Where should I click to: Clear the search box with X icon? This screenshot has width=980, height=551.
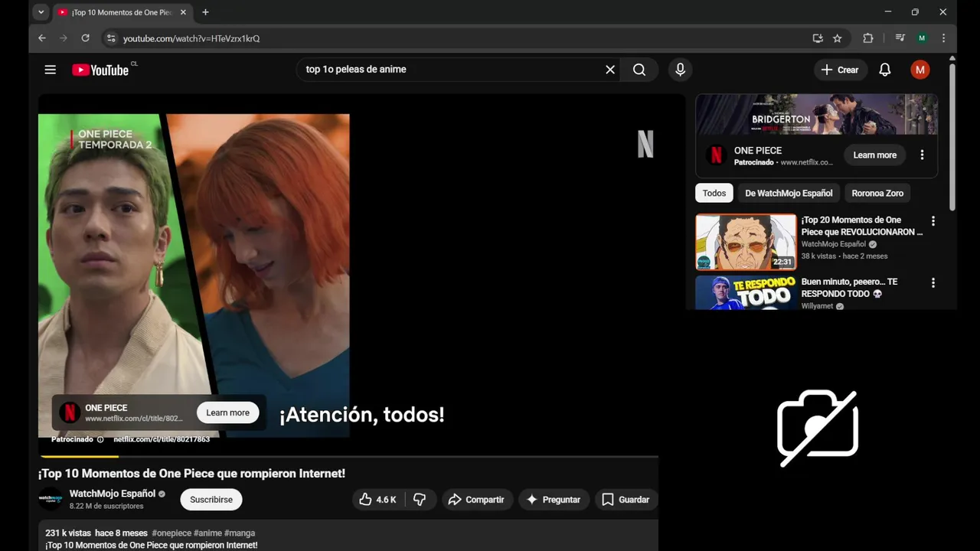(610, 70)
